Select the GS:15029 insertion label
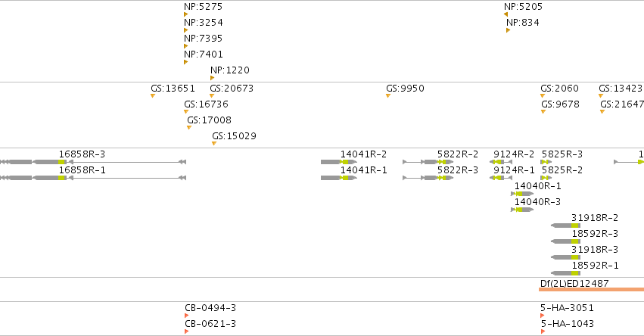The image size is (644, 336). pyautogui.click(x=234, y=136)
